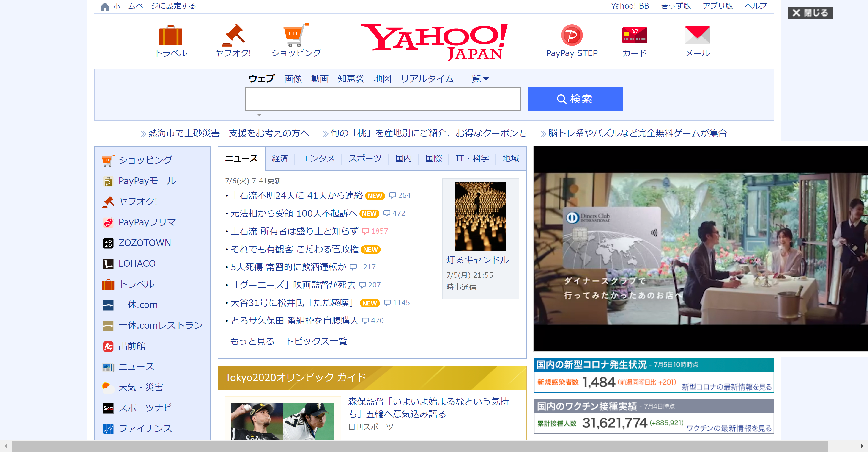Click the sidebar ZOZOTOWN icon

click(108, 243)
